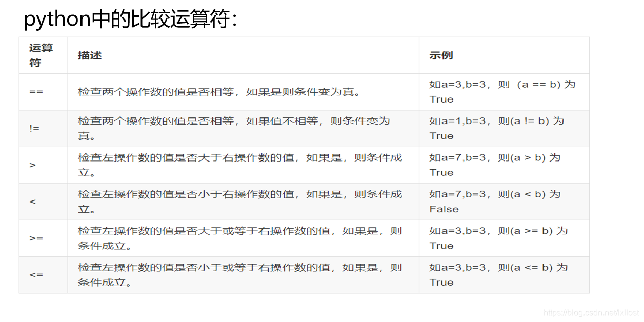
Task: Click the description for the > operator
Action: pyautogui.click(x=243, y=165)
